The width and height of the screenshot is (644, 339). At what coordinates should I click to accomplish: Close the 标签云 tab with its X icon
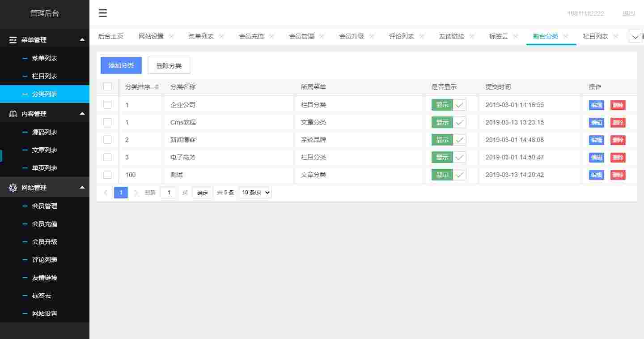tap(516, 36)
